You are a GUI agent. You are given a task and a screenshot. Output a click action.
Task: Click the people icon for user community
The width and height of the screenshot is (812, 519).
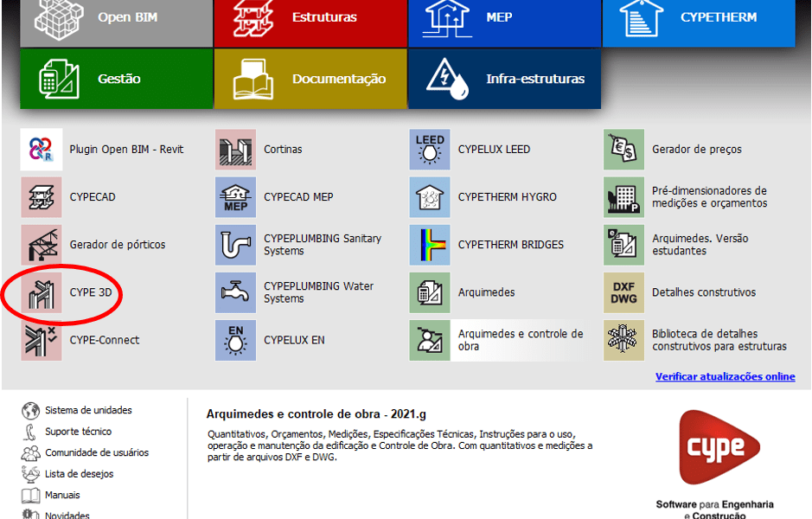point(30,453)
